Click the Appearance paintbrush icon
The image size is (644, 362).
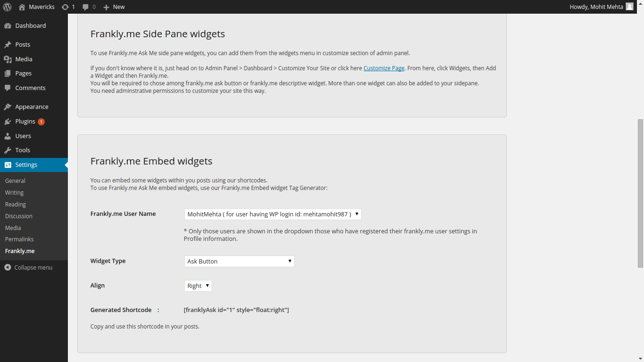pyautogui.click(x=8, y=107)
